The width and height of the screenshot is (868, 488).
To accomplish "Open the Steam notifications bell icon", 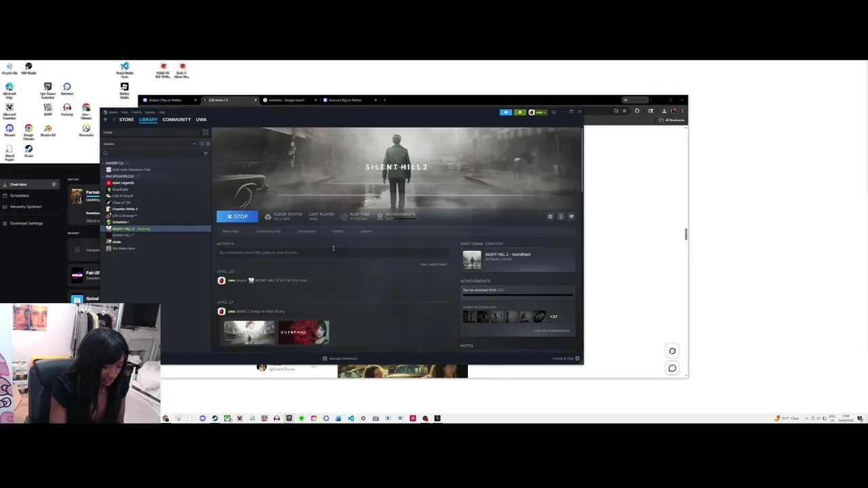I will coord(520,112).
